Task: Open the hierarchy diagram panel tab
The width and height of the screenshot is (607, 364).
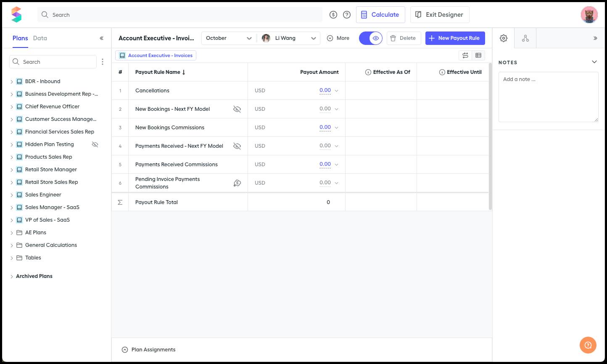Action: click(525, 38)
